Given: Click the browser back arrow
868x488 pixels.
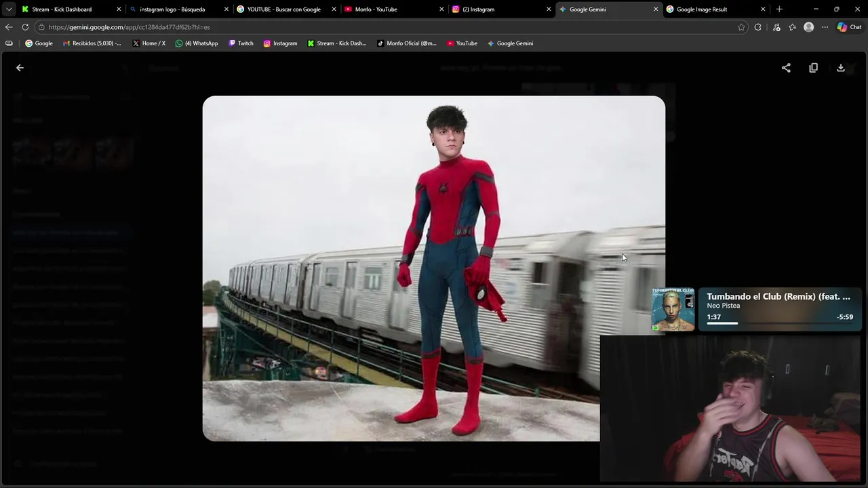Looking at the screenshot, I should tap(8, 27).
